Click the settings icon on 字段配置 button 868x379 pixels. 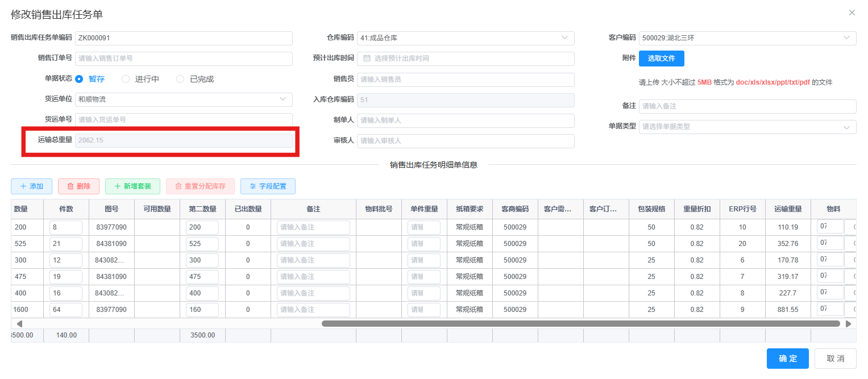pyautogui.click(x=253, y=186)
